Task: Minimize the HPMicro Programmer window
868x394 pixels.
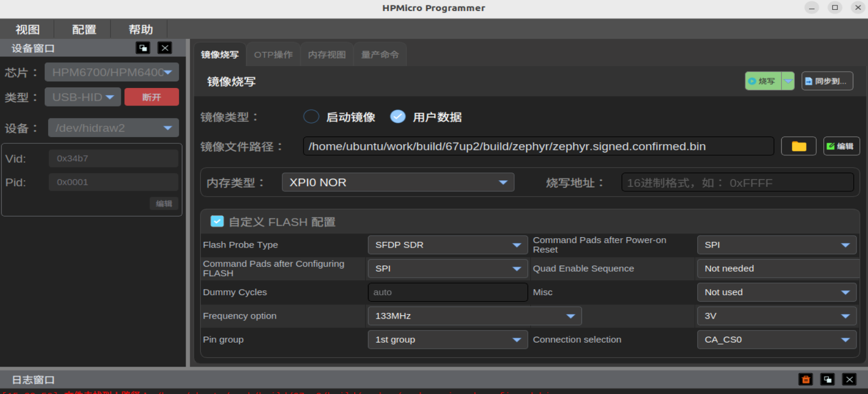Action: [x=812, y=8]
